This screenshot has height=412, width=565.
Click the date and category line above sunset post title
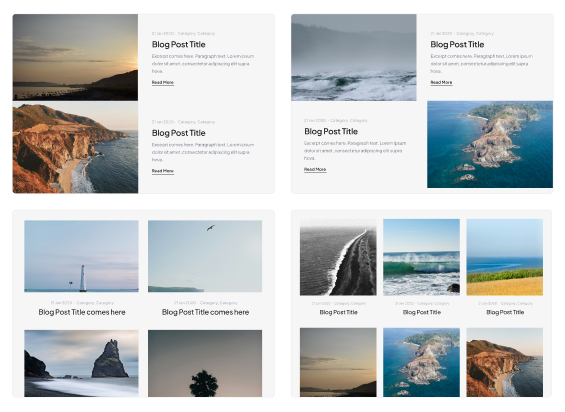(183, 34)
